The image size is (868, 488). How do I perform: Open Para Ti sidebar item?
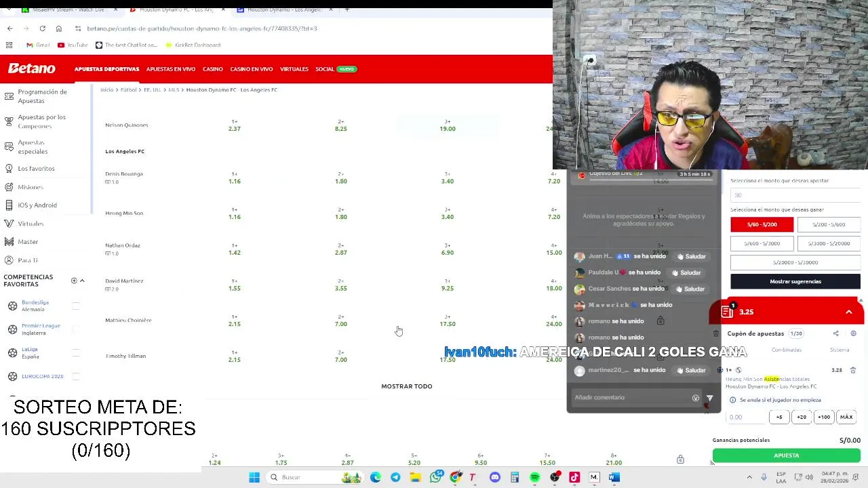pyautogui.click(x=28, y=260)
